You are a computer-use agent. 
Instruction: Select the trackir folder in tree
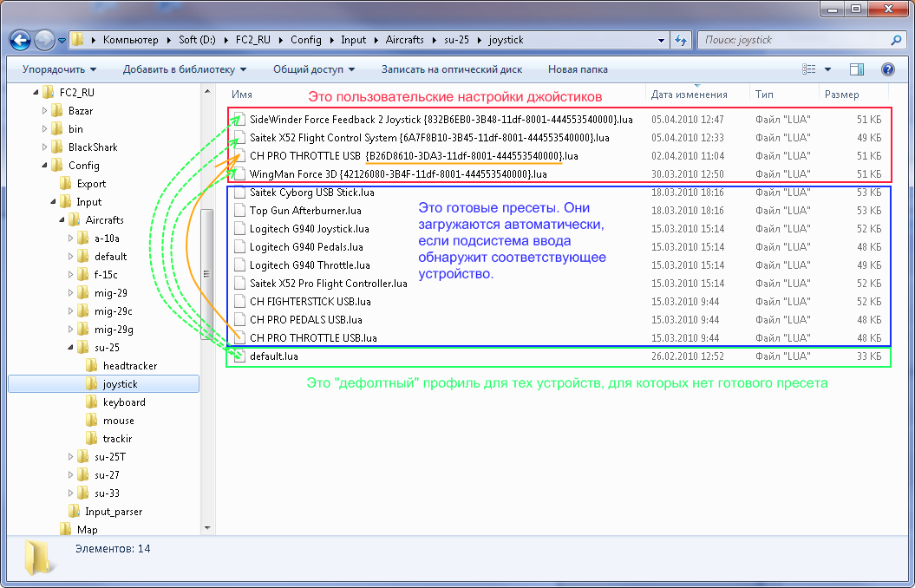point(117,439)
